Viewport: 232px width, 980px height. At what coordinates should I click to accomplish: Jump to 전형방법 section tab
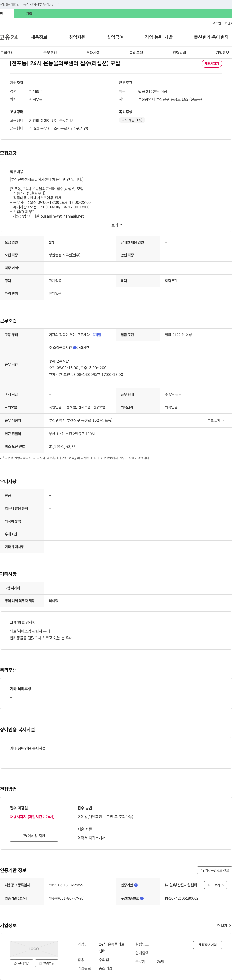pyautogui.click(x=179, y=53)
